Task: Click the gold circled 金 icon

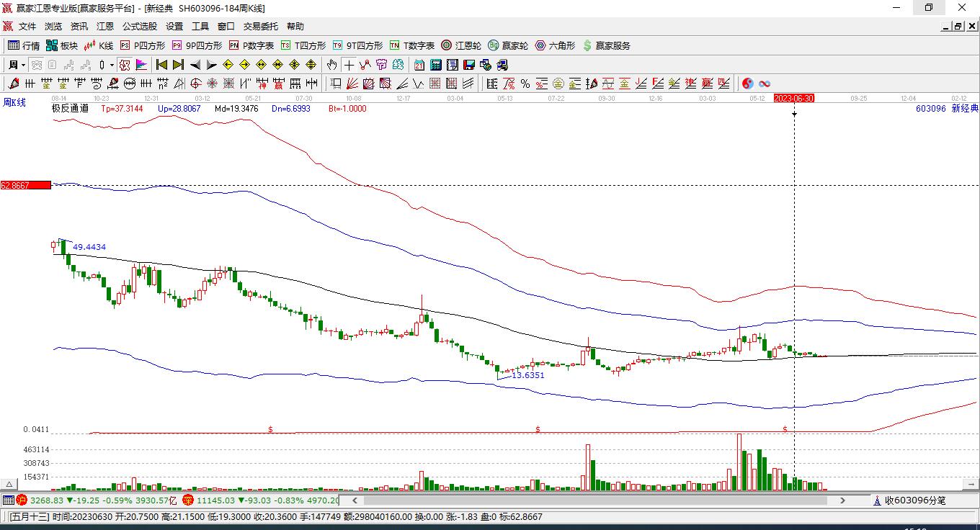Action: coord(558,84)
